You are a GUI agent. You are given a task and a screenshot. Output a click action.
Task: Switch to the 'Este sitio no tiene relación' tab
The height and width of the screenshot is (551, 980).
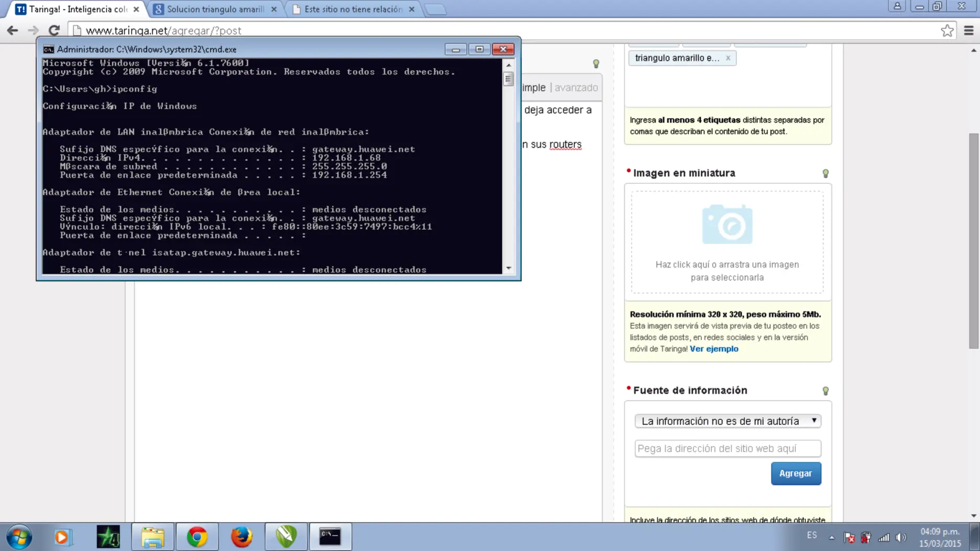click(353, 9)
